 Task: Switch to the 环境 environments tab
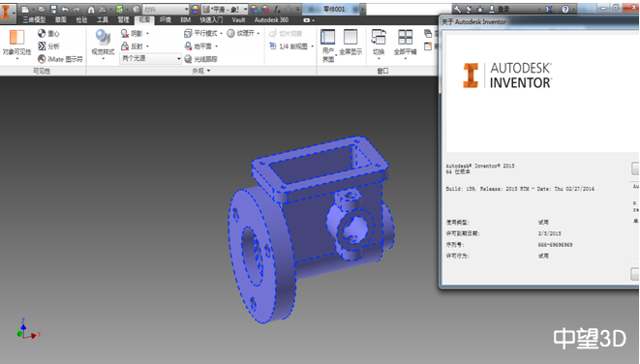(166, 20)
